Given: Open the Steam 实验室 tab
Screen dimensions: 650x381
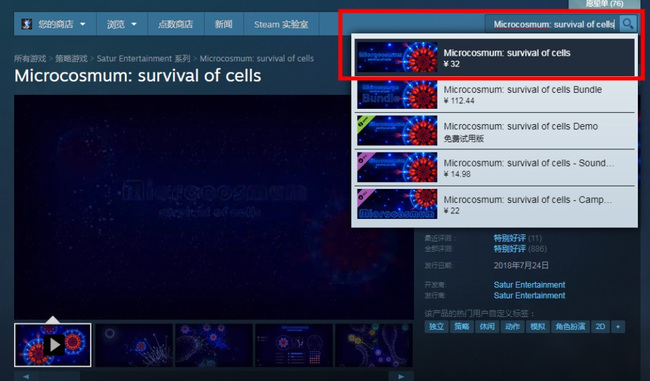Looking at the screenshot, I should point(281,24).
